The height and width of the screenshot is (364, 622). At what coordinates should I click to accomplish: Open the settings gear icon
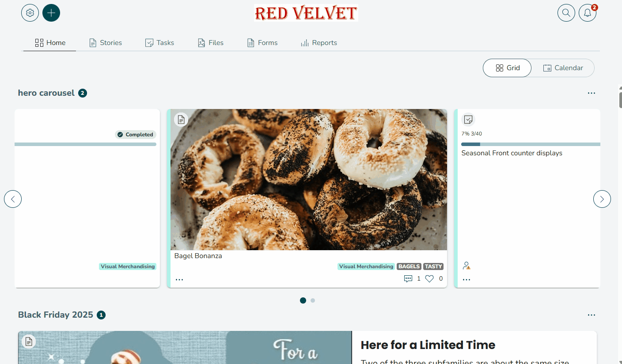pyautogui.click(x=30, y=13)
